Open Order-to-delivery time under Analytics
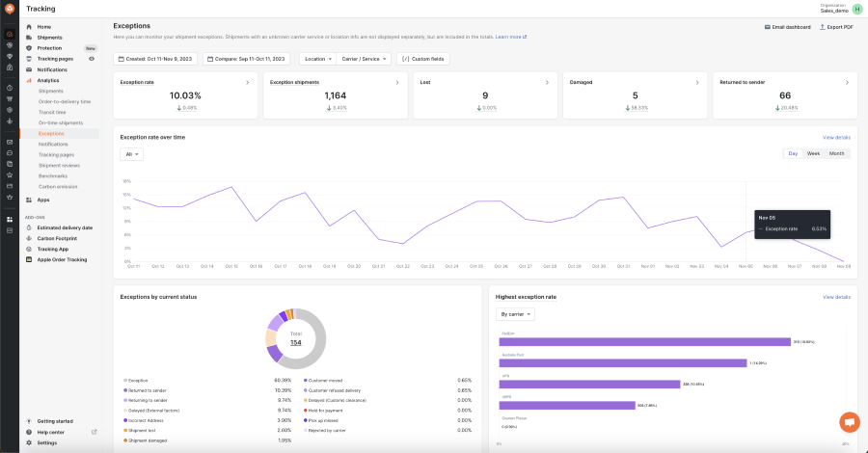 coord(65,102)
